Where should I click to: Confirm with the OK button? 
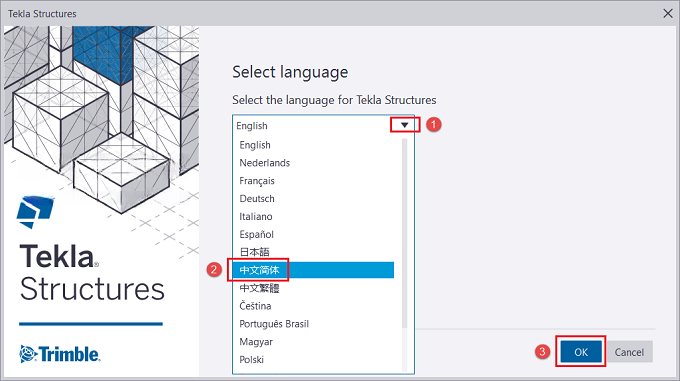tap(581, 352)
